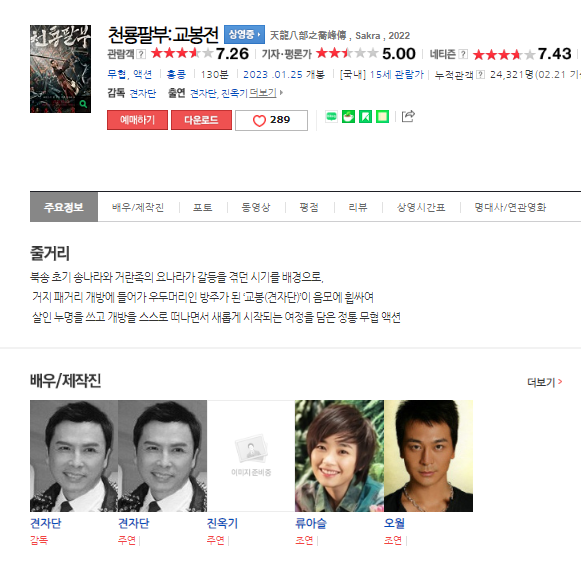Viewport: 581px width, 561px height.
Task: Share via the Naver Blog green icon
Action: (x=331, y=117)
